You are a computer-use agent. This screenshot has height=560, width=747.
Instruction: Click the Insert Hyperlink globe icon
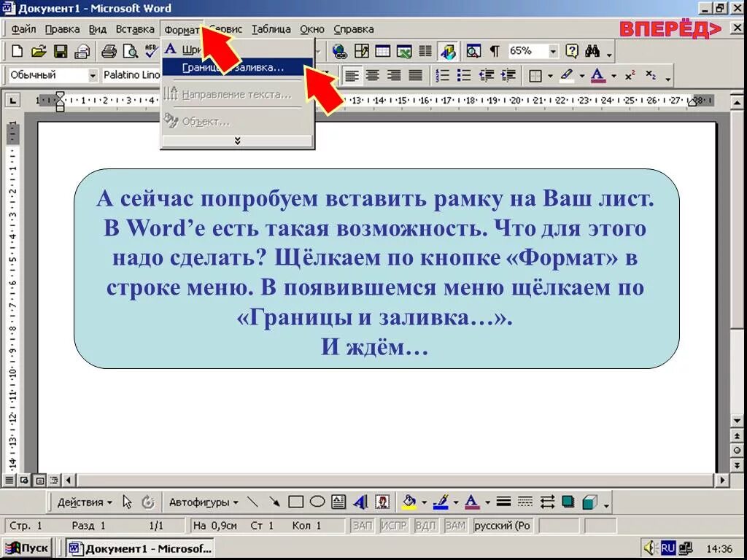340,51
